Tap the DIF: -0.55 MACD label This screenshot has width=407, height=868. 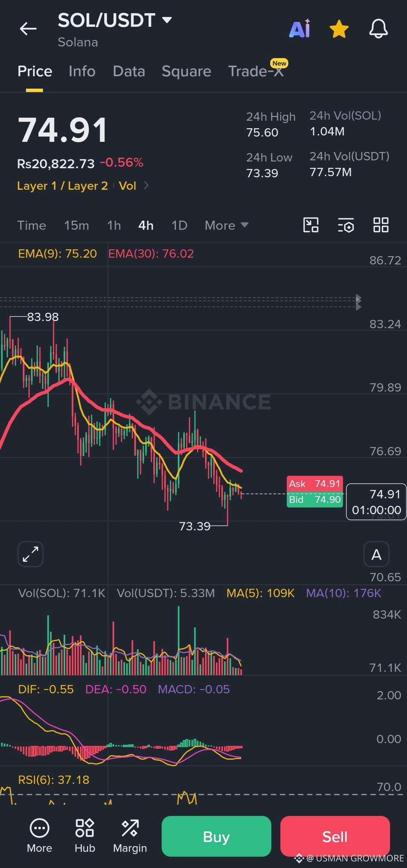coord(46,689)
